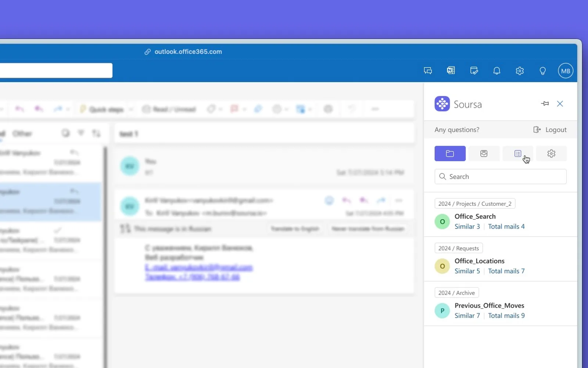This screenshot has width=588, height=368.
Task: Open Outlook settings gear in header
Action: tap(520, 71)
